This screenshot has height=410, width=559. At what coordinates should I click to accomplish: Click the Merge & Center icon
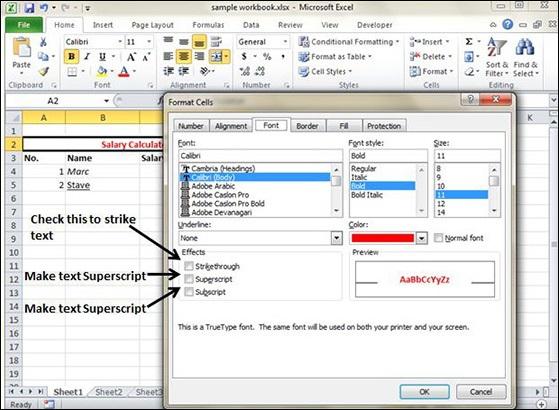coord(216,57)
